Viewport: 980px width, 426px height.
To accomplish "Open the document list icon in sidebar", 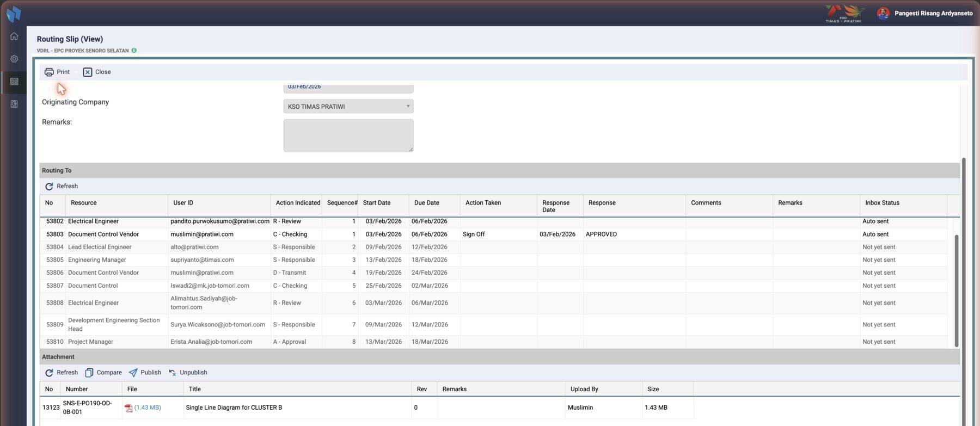I will (14, 104).
